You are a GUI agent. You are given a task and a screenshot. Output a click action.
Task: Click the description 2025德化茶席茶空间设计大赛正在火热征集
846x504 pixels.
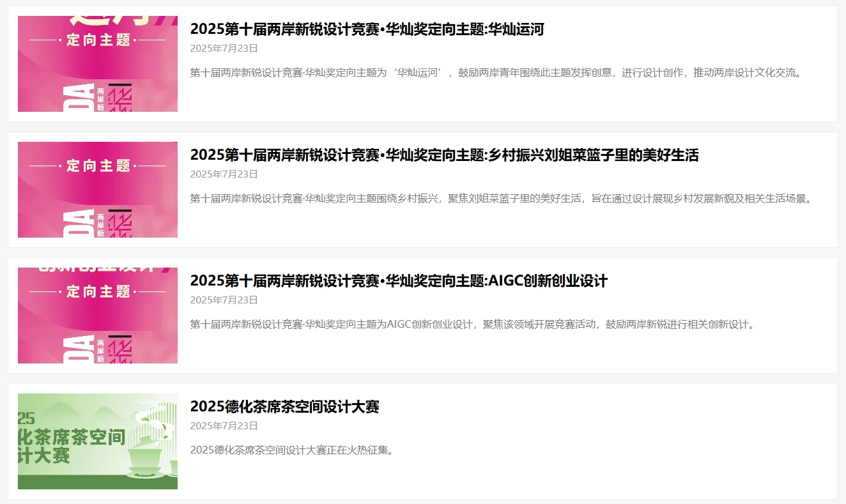point(293,450)
